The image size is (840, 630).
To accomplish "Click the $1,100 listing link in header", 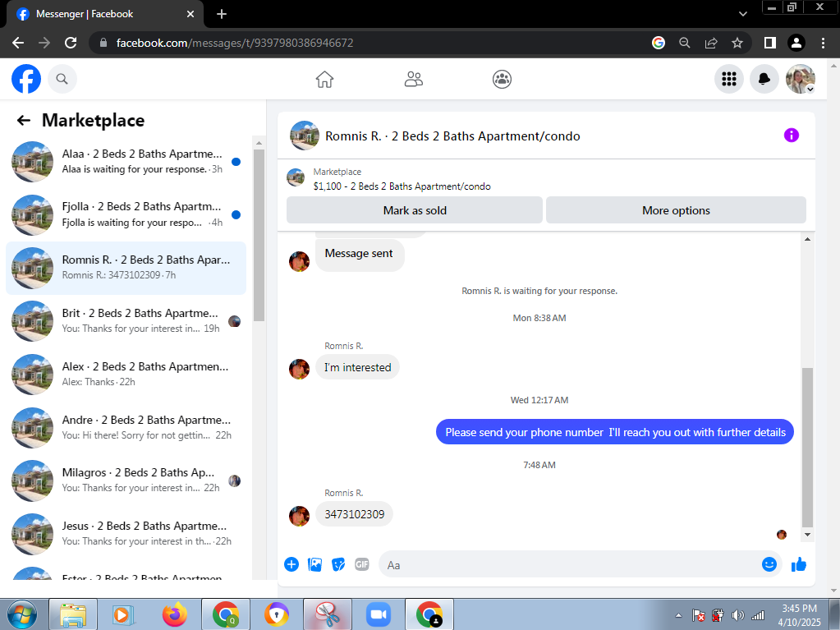I will point(402,186).
